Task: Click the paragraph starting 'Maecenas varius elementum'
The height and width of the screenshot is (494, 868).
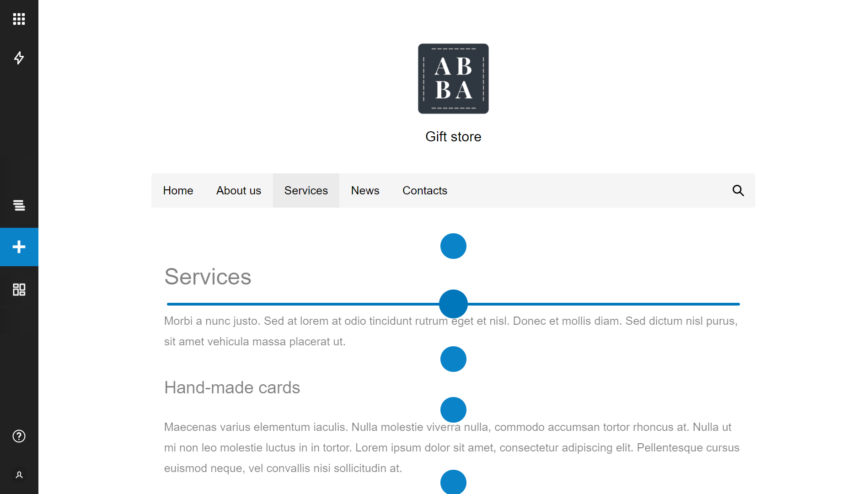Action: tap(452, 447)
